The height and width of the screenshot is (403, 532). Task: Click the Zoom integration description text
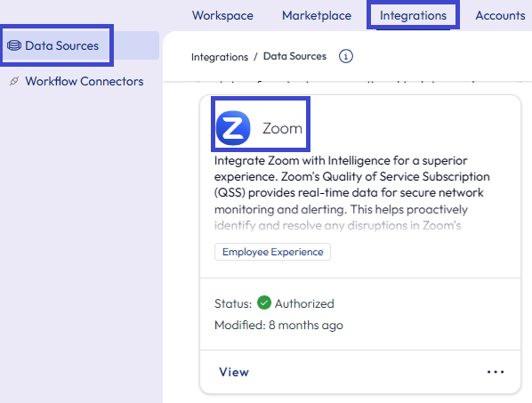(x=351, y=193)
